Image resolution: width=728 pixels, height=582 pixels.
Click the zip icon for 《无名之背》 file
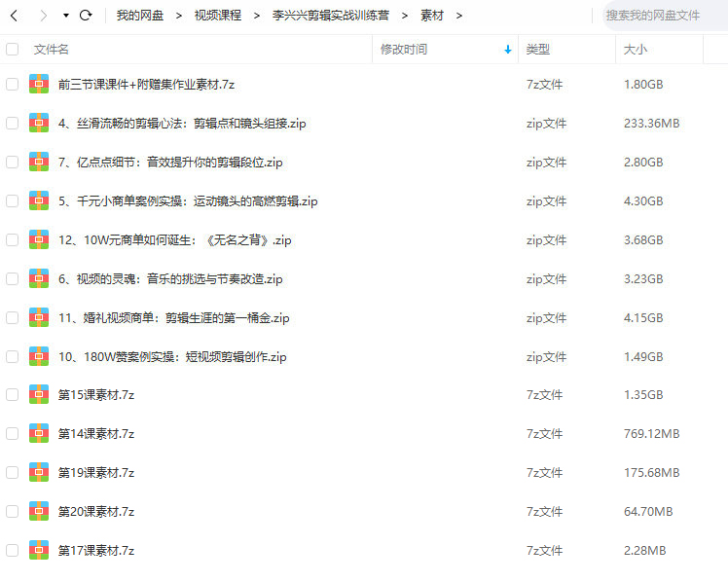click(39, 239)
